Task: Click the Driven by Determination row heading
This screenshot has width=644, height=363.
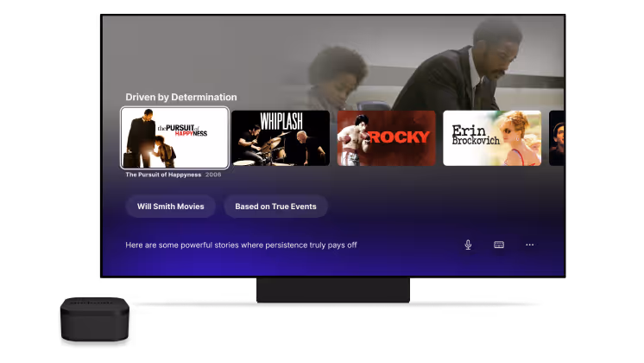Action: 181,97
